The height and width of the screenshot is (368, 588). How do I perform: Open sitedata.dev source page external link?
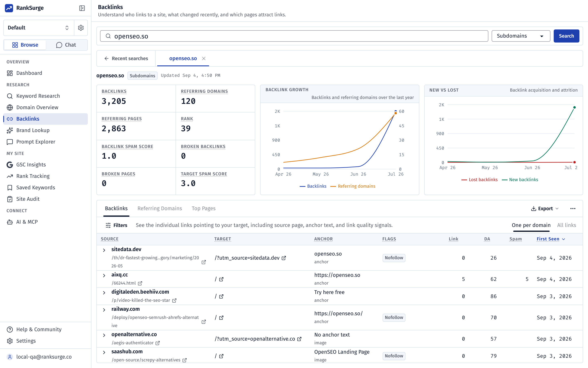204,262
